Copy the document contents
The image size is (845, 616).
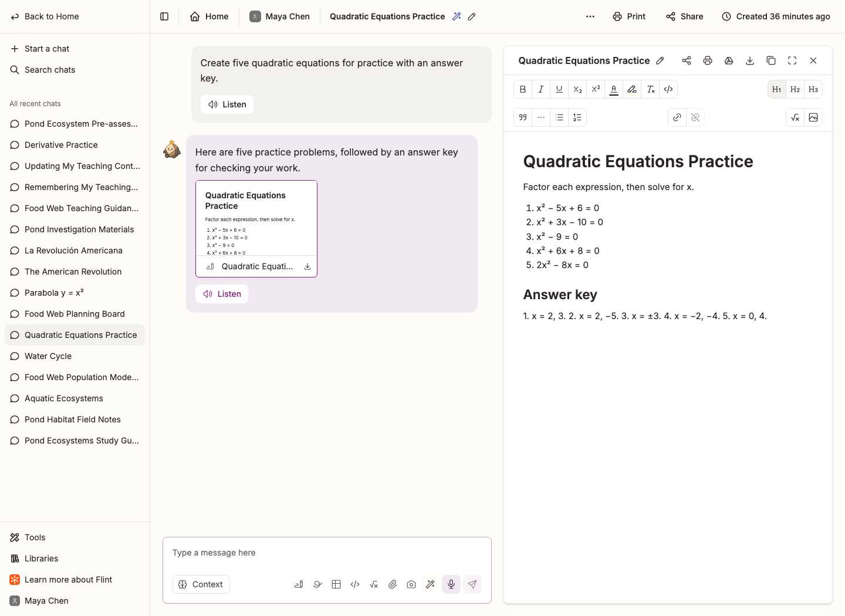click(x=771, y=60)
